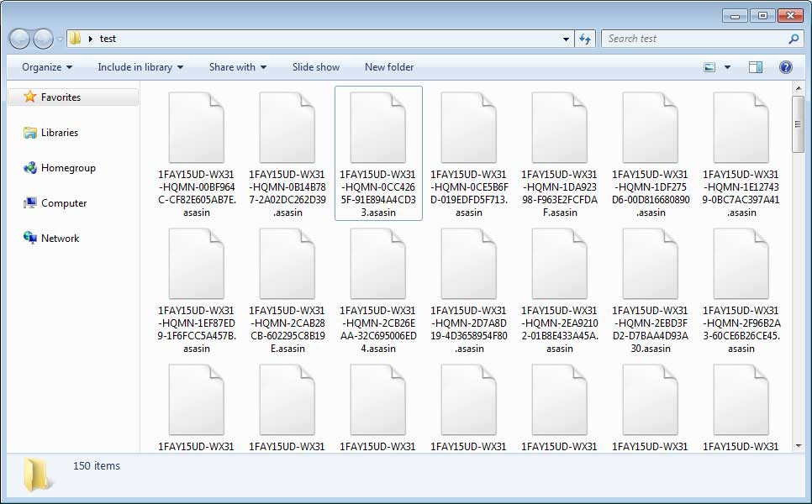This screenshot has height=504, width=812.
Task: Select file HQMN-2F96B2A3-60CE6B26CE45.asasin icon
Action: pyautogui.click(x=741, y=264)
